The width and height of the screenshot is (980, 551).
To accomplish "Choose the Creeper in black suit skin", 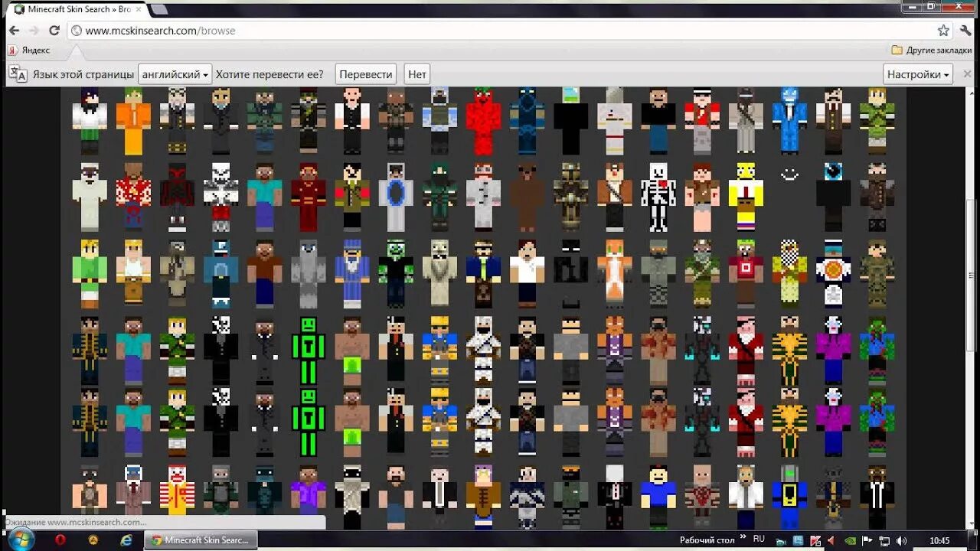I will tap(396, 273).
